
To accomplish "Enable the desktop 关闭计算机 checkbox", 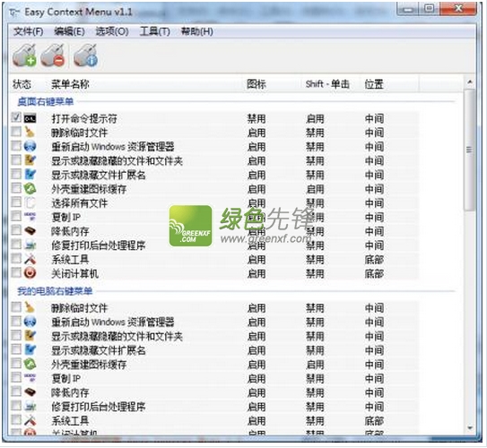I will 16,272.
